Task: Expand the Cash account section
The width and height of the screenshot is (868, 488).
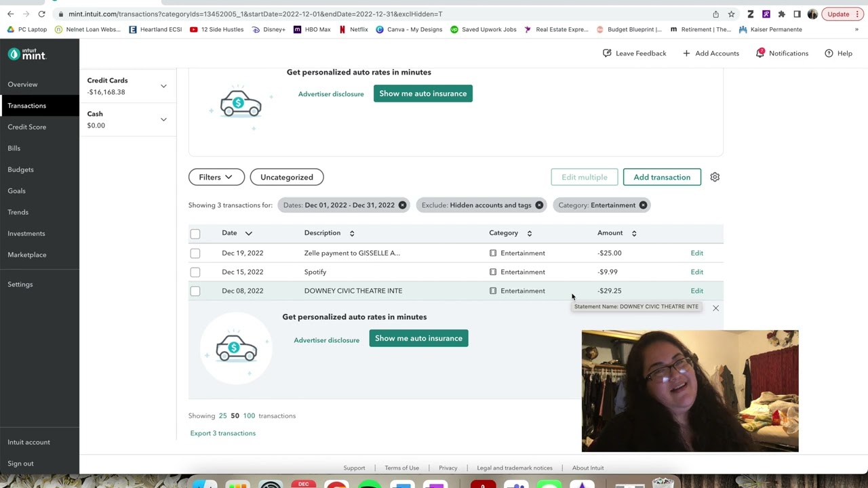Action: pos(163,119)
